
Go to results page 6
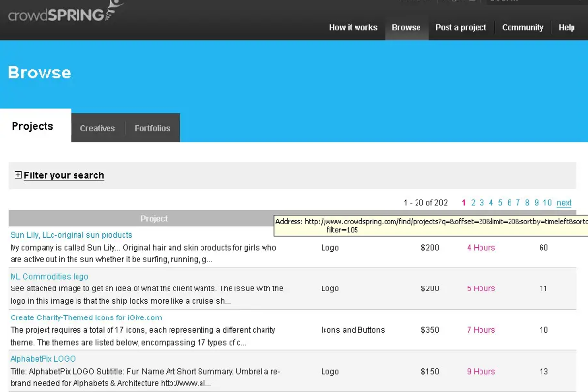[x=509, y=202]
